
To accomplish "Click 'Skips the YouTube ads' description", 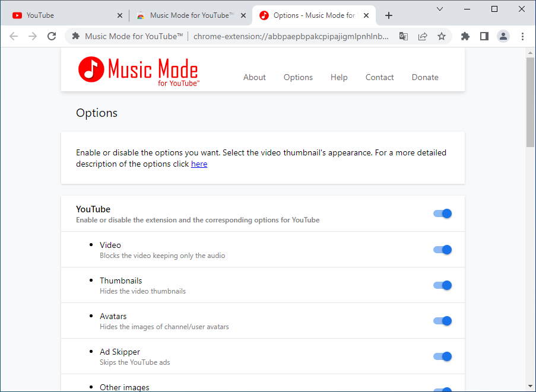I will [135, 362].
